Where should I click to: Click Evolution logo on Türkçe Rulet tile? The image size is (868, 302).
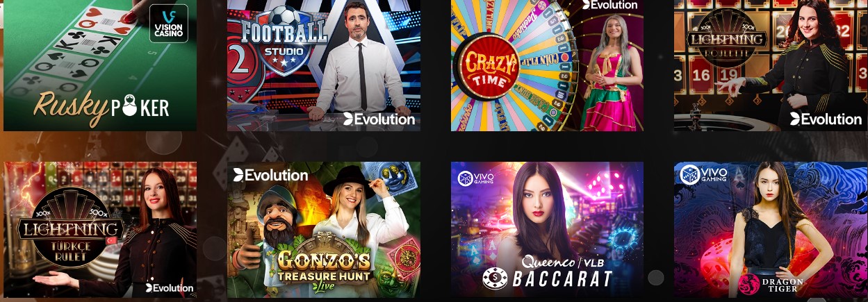point(170,287)
